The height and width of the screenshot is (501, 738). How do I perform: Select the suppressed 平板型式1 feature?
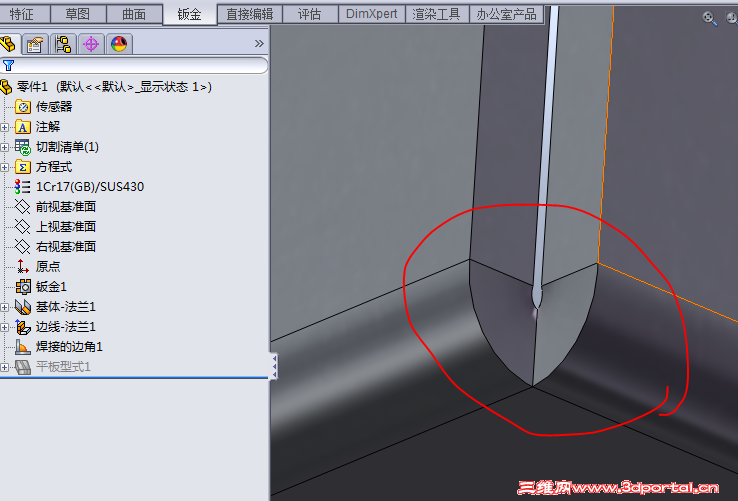coord(63,367)
